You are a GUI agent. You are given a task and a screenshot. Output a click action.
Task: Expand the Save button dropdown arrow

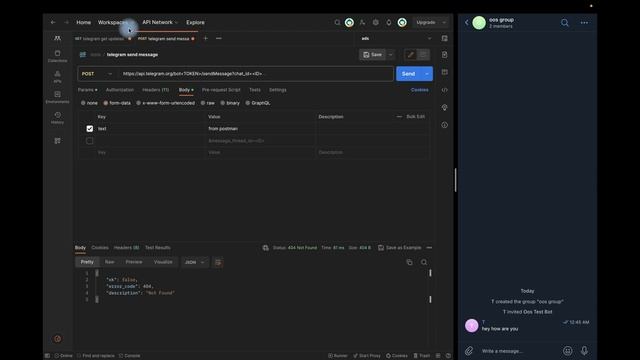coord(391,55)
